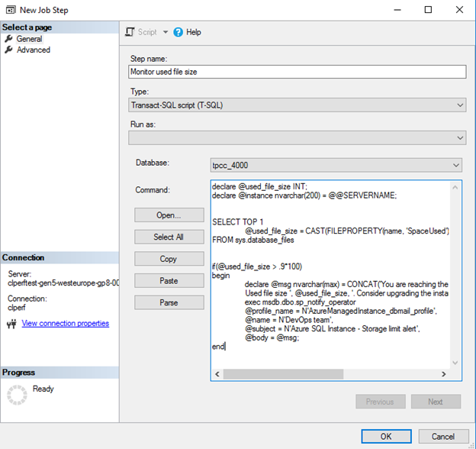Minimize the New Job Step window
Screen dimensions: 476x449
[397, 10]
